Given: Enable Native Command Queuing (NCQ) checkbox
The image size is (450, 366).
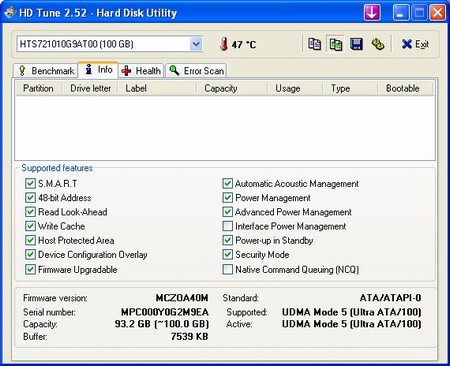Looking at the screenshot, I should [x=227, y=269].
